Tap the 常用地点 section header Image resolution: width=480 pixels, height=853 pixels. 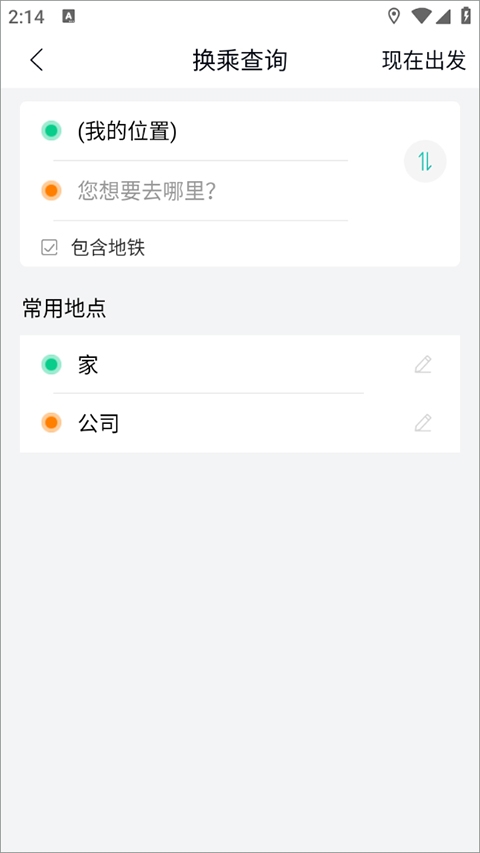point(64,308)
